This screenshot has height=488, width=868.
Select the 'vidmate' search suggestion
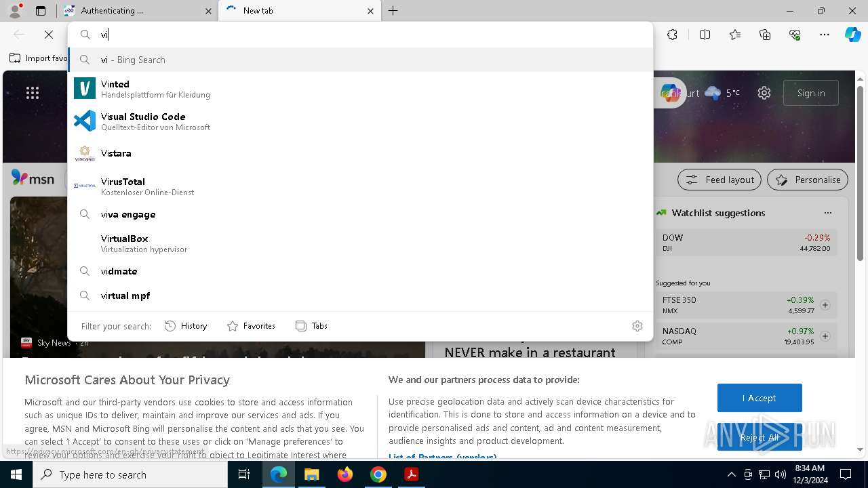360,271
